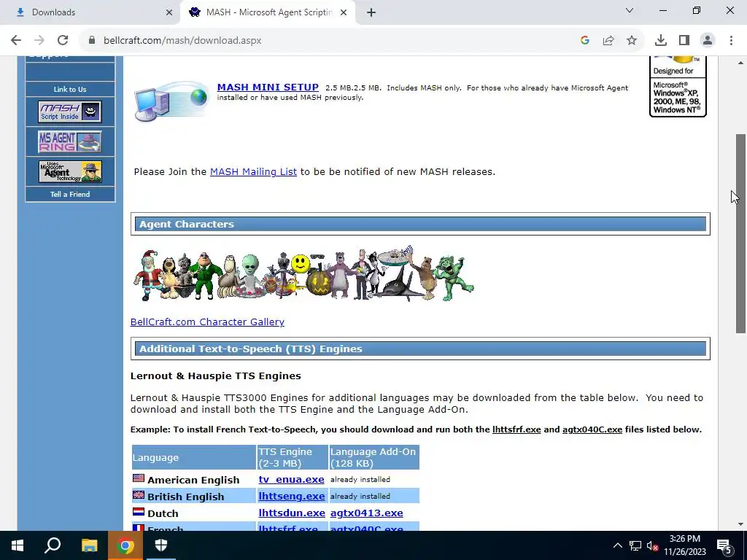747x560 pixels.
Task: Open the Chrome profile avatar
Action: point(708,41)
